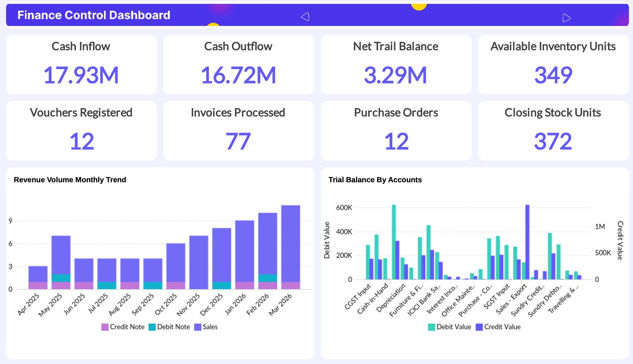
Task: Click Finance Control Dashboard title
Action: (x=94, y=15)
